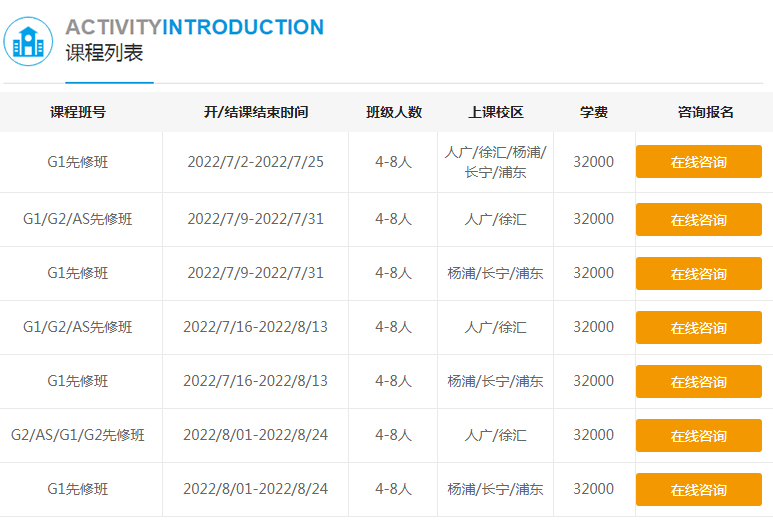Click the 班级人数 column header
Screen dimensions: 773x527
(x=394, y=112)
